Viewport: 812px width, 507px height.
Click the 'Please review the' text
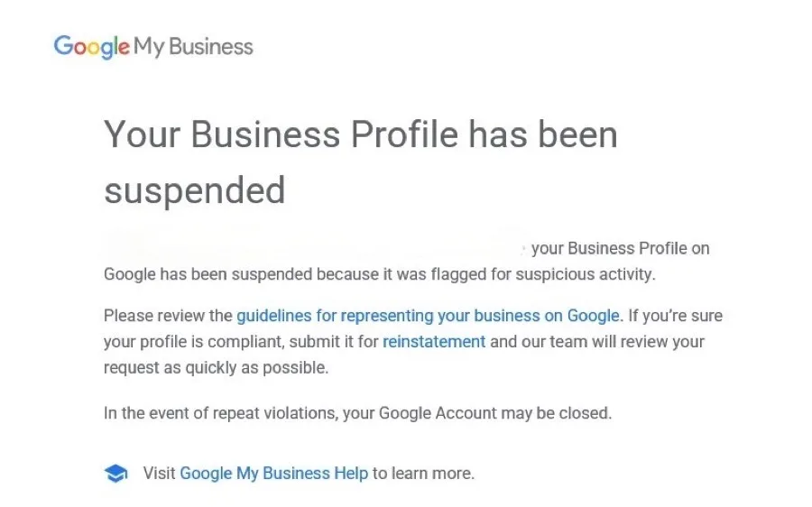pyautogui.click(x=168, y=316)
